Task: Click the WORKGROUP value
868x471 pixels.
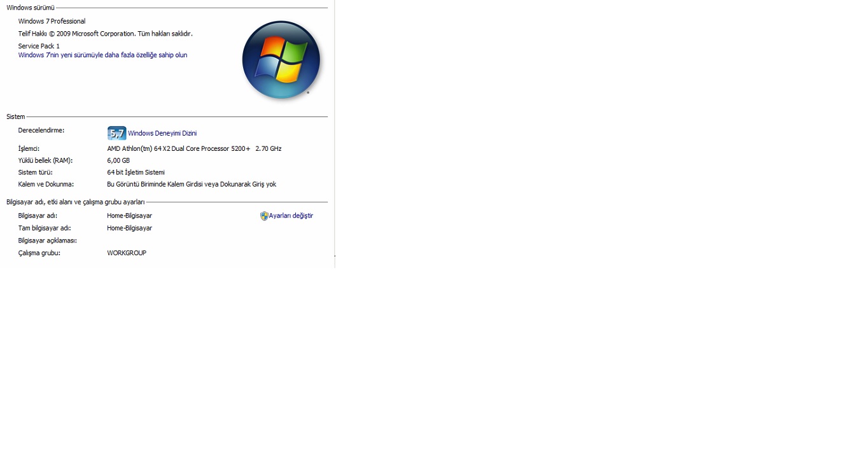Action: click(127, 253)
